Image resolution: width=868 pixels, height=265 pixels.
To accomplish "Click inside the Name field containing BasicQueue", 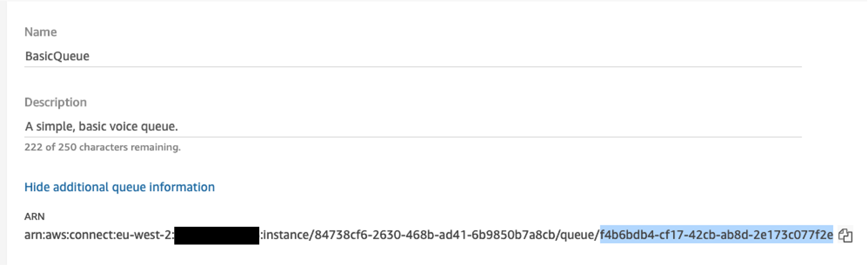I will point(413,56).
